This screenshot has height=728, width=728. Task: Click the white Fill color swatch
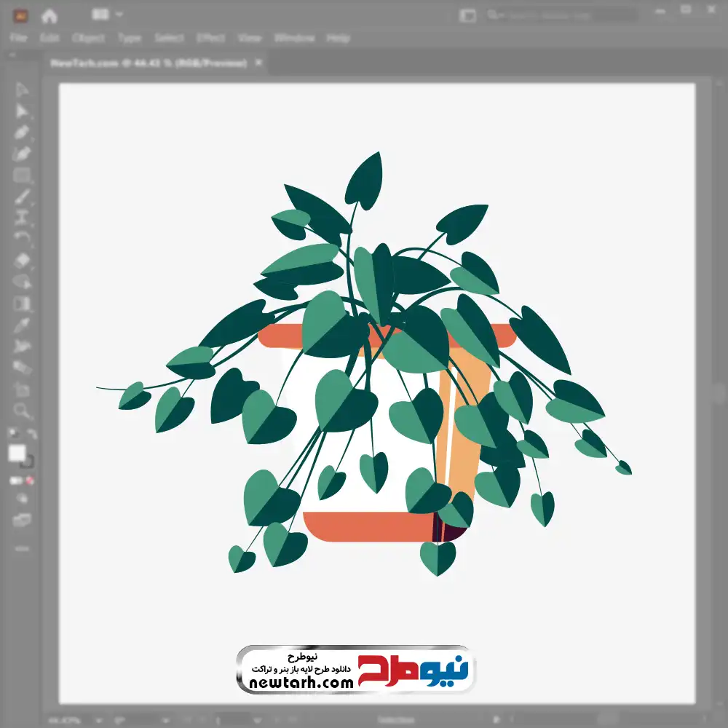pyautogui.click(x=17, y=454)
